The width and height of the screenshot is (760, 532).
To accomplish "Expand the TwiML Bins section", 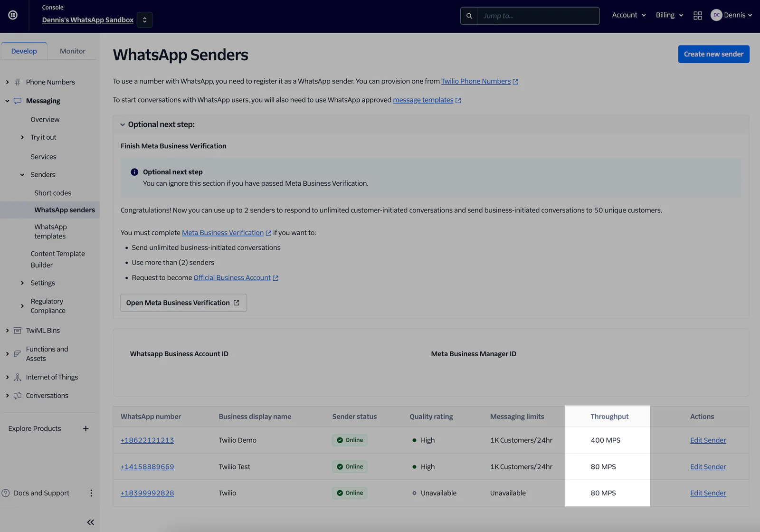I will point(7,331).
